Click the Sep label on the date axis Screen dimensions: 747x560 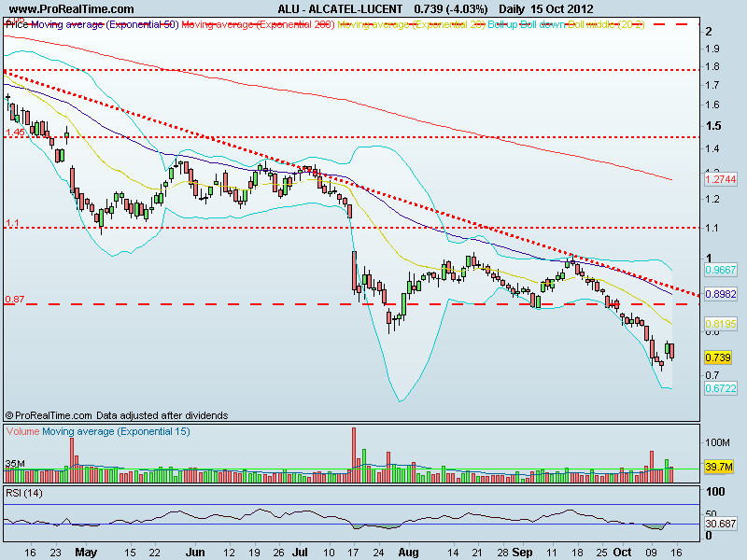pos(523,553)
